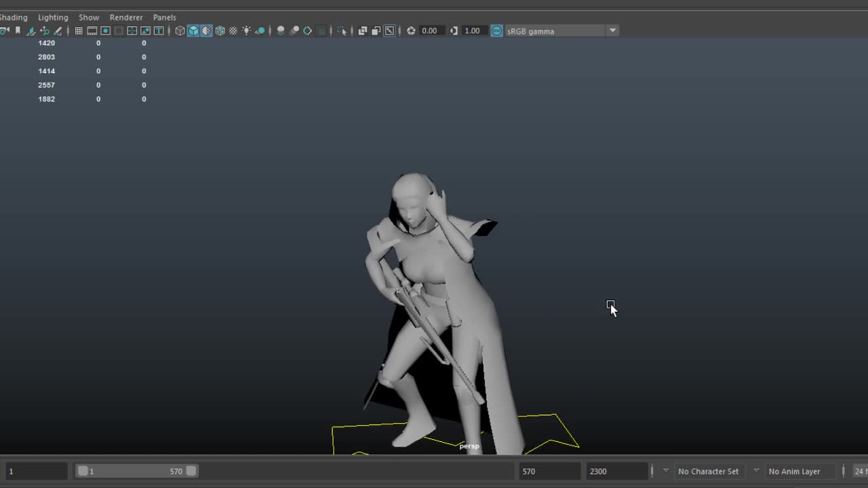Enable the gamma correction toggle
Viewport: 868px width, 488px height.
coord(497,30)
